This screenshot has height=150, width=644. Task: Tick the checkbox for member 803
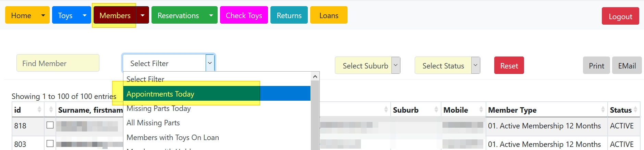50,143
